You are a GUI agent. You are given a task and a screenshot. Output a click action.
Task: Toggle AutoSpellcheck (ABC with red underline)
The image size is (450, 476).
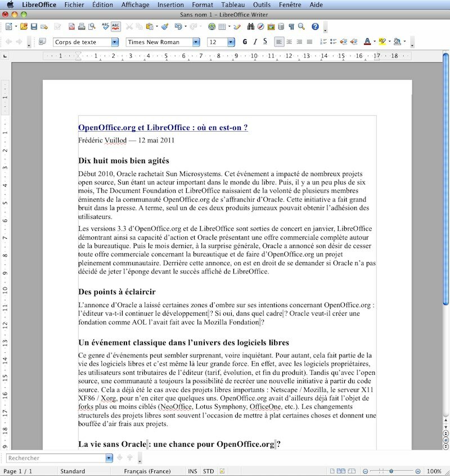click(116, 26)
